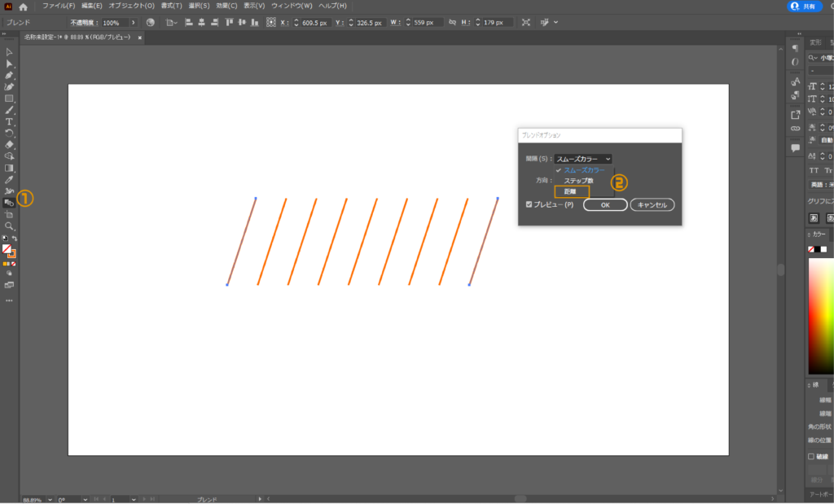Viewport: 834px width, 504px height.
Task: Open the Edit Toolbar three-dots button
Action: [9, 301]
